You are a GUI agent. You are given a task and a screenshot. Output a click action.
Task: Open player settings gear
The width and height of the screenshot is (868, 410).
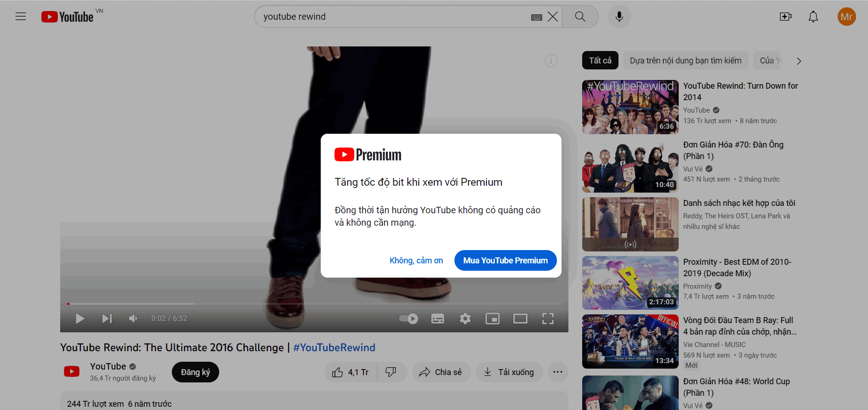[x=465, y=319]
